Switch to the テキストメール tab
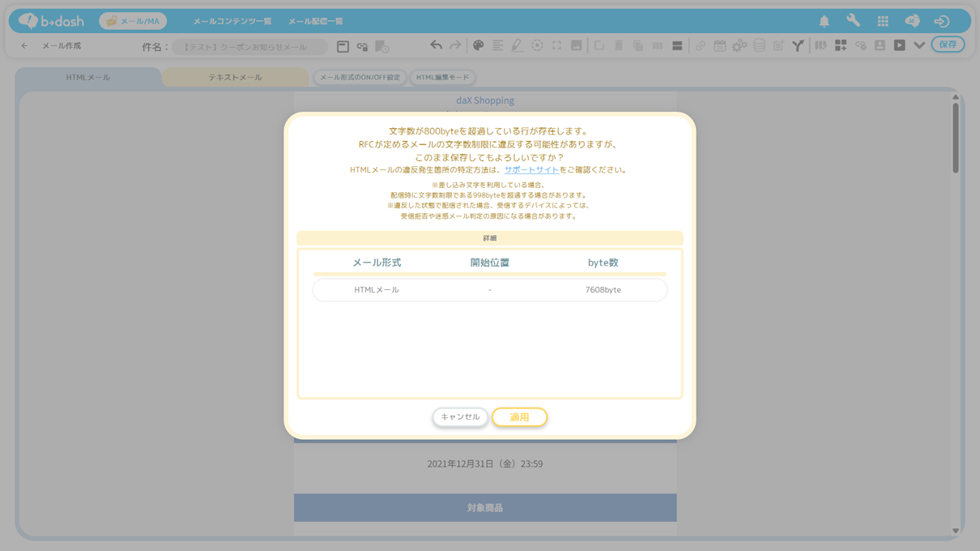The image size is (980, 551). [x=235, y=78]
